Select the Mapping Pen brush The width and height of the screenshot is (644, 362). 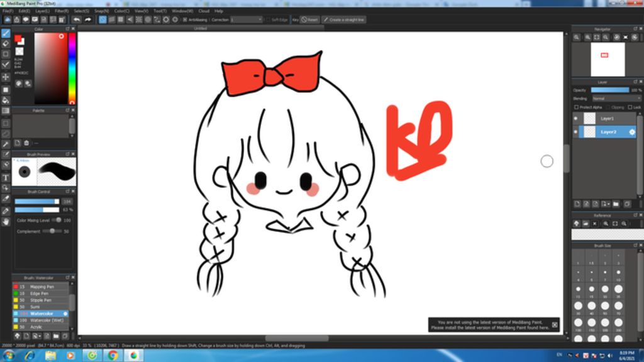click(40, 287)
